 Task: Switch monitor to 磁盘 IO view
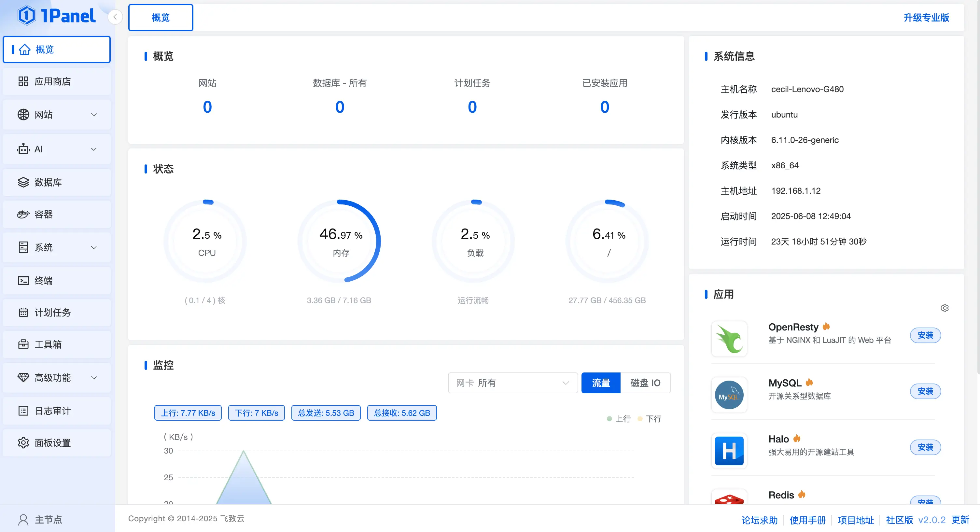tap(645, 383)
